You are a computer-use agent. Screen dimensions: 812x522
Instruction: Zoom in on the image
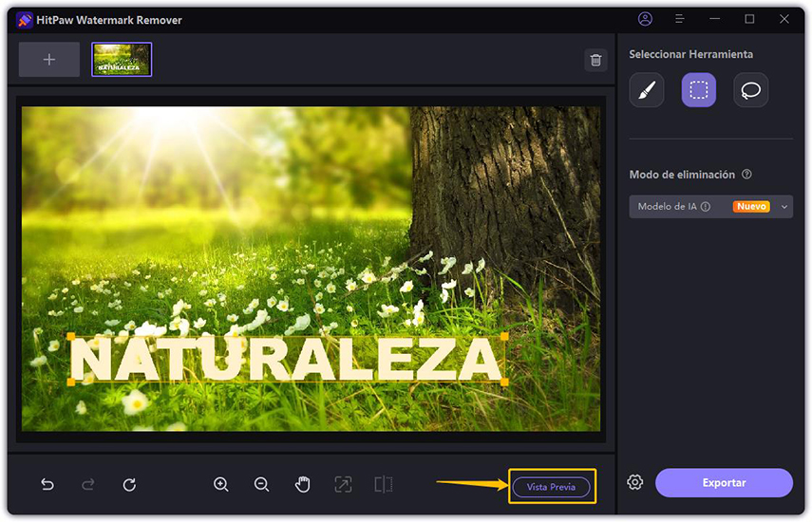click(x=221, y=484)
